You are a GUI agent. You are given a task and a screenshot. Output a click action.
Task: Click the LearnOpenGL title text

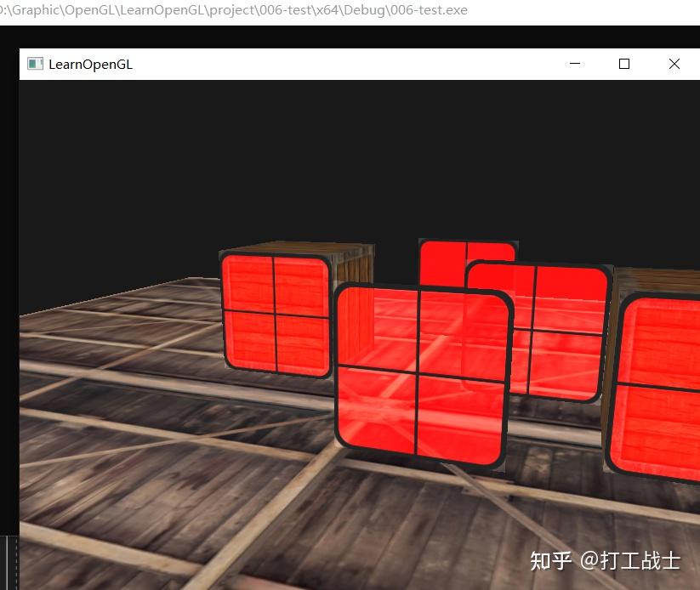(x=89, y=65)
